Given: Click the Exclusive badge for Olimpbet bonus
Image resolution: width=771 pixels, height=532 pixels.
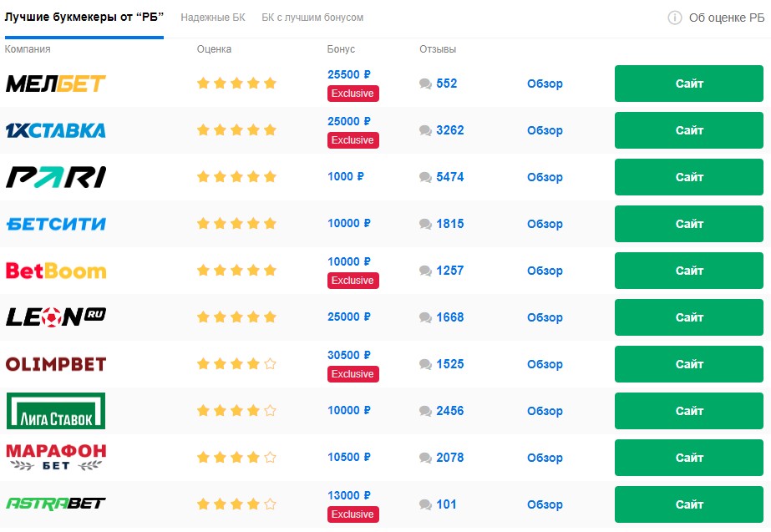Looking at the screenshot, I should click(353, 374).
